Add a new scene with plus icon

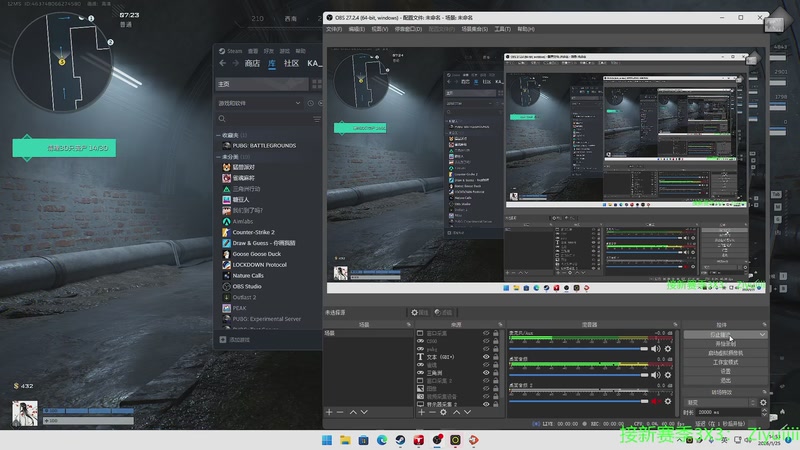[329, 412]
